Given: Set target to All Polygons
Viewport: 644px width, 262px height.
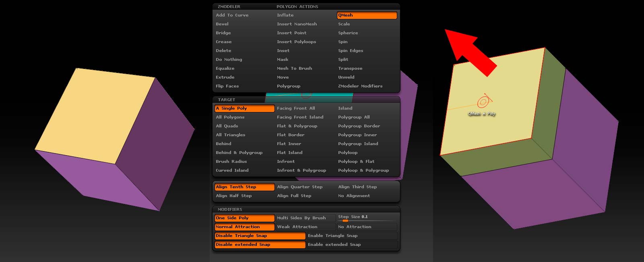Looking at the screenshot, I should [x=230, y=117].
